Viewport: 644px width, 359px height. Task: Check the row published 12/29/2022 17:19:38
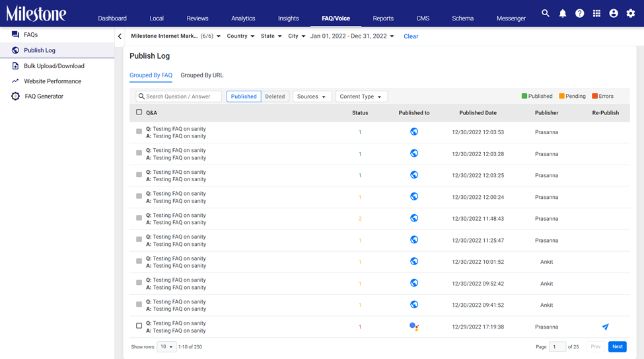click(139, 326)
